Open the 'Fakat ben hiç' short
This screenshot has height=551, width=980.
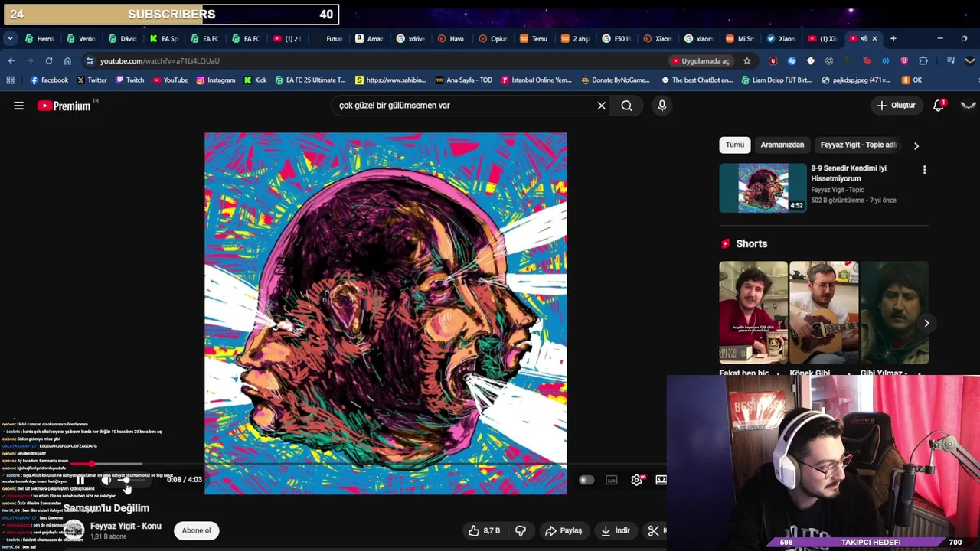[753, 312]
